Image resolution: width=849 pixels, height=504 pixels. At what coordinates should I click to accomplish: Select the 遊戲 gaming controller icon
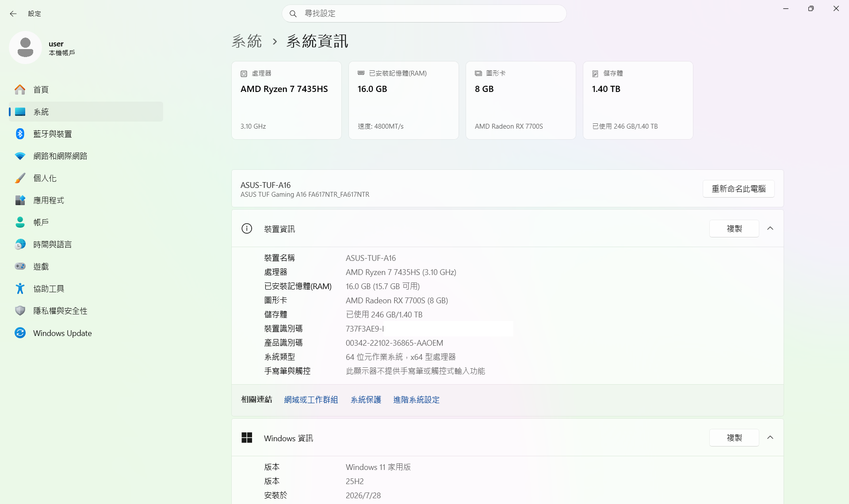pos(20,266)
